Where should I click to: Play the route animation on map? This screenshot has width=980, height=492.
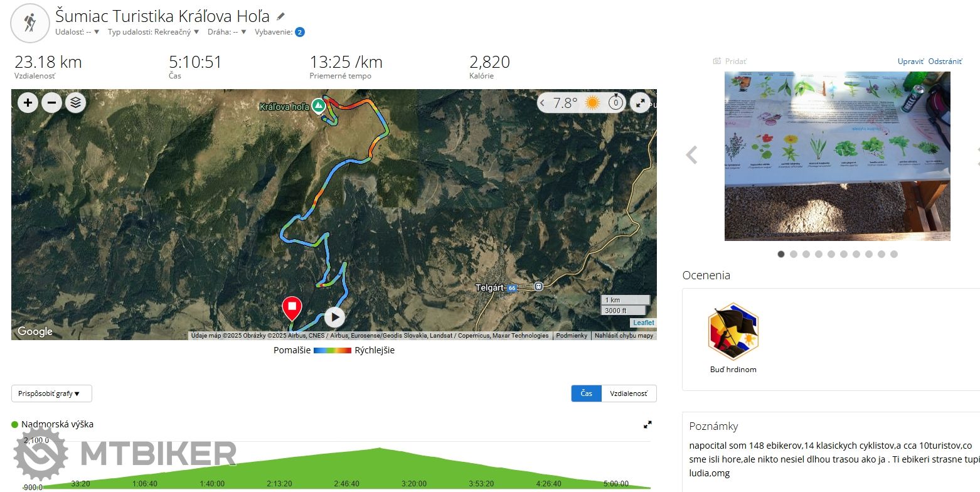point(334,317)
